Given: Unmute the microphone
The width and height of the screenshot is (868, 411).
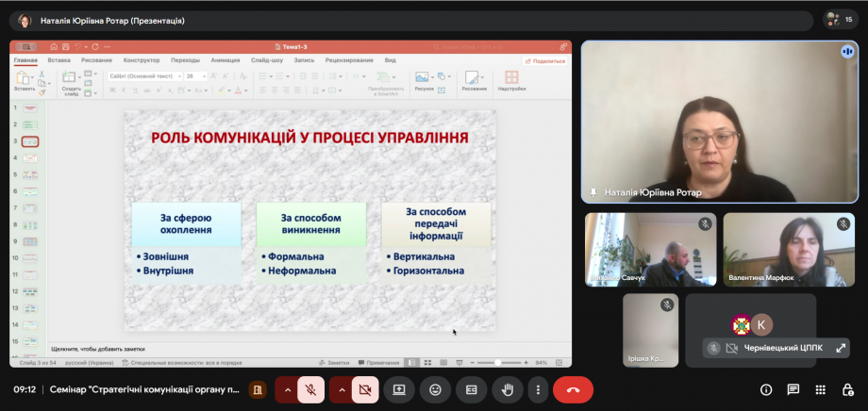Looking at the screenshot, I should 311,389.
